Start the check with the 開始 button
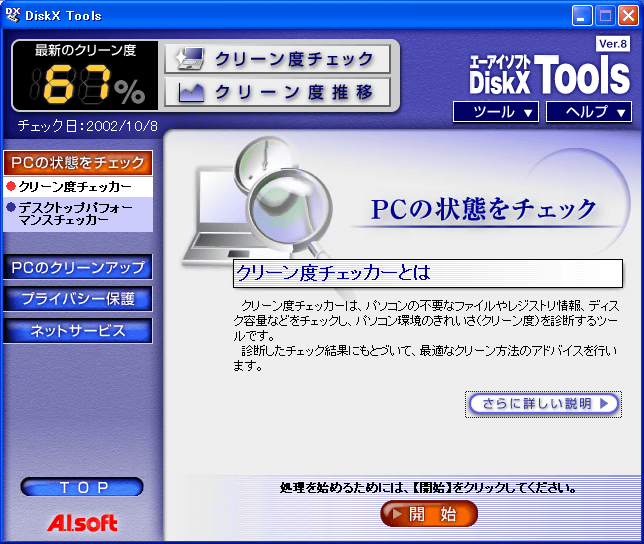 429,514
